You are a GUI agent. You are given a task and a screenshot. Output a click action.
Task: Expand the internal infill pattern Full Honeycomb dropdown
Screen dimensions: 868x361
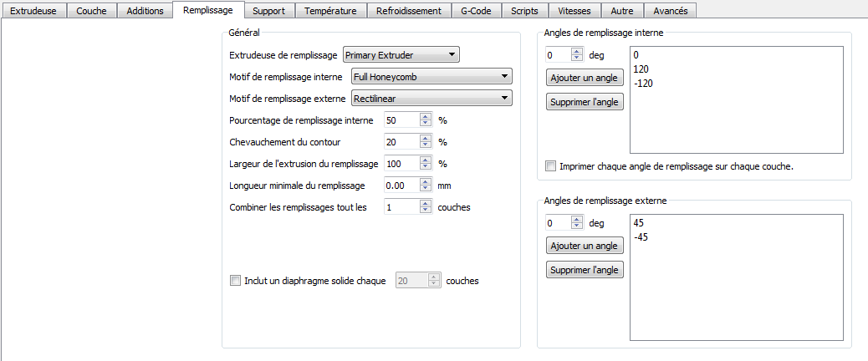(x=430, y=78)
